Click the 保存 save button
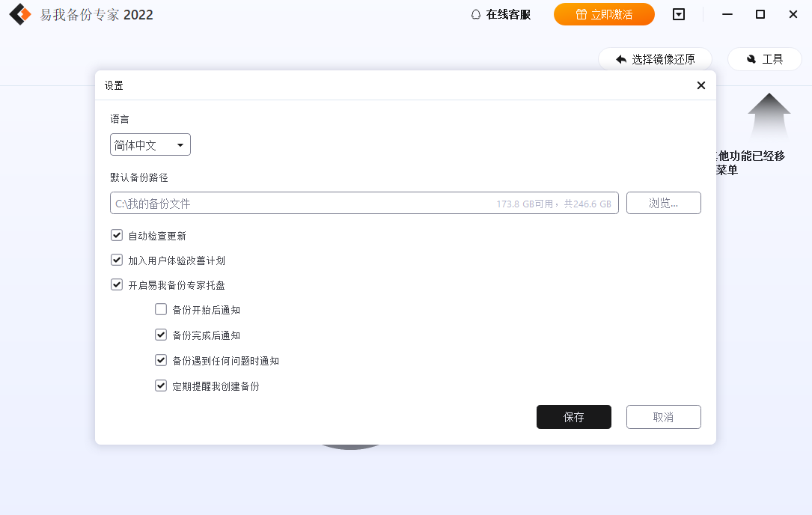Screen dimensions: 812x515 574,417
